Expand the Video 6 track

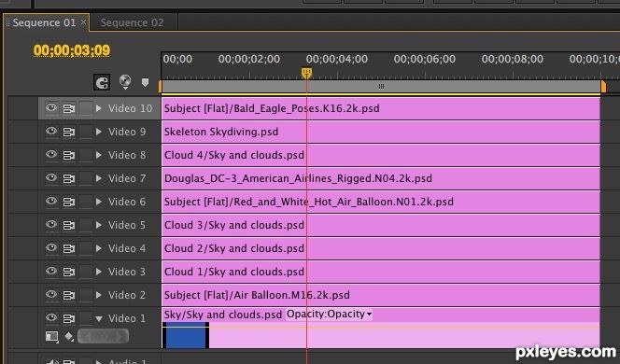pos(99,202)
